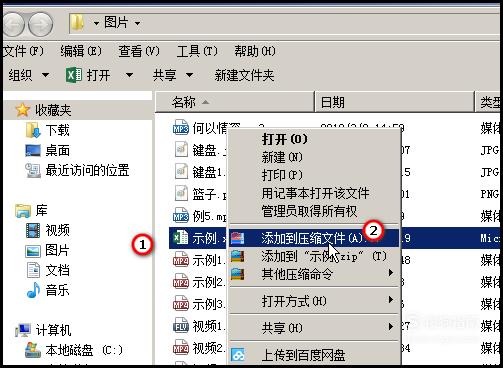Choose 添加到 "示例.zip"(T) entry
This screenshot has width=503, height=368.
click(314, 256)
